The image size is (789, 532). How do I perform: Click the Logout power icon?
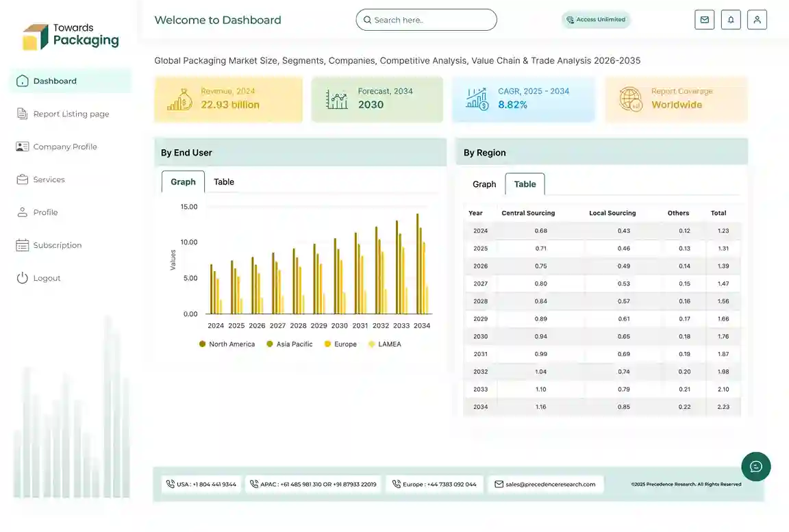tap(23, 278)
